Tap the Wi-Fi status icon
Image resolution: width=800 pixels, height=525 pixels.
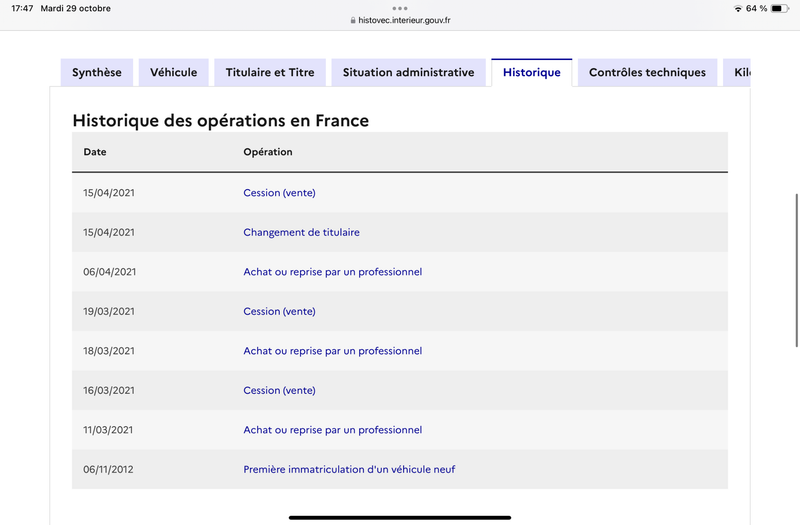tap(737, 9)
